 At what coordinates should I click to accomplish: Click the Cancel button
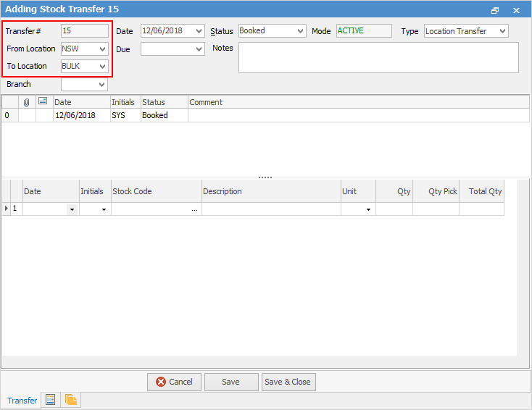(x=174, y=382)
